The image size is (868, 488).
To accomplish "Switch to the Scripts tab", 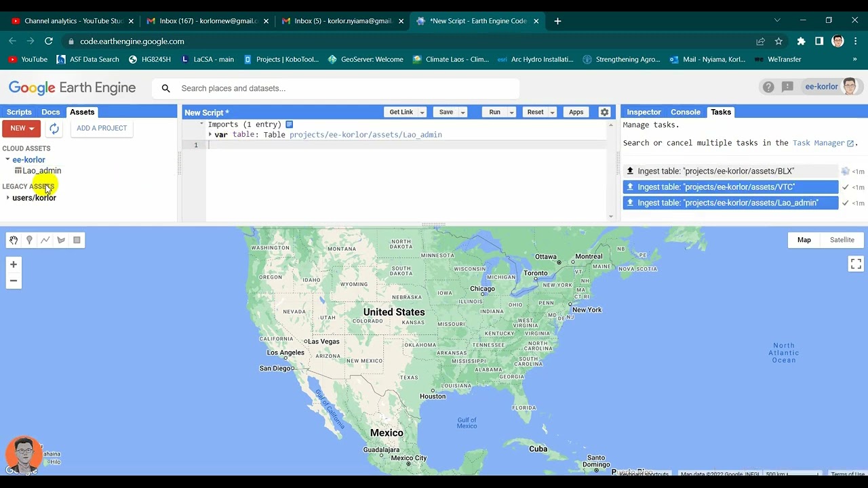I will pyautogui.click(x=19, y=112).
